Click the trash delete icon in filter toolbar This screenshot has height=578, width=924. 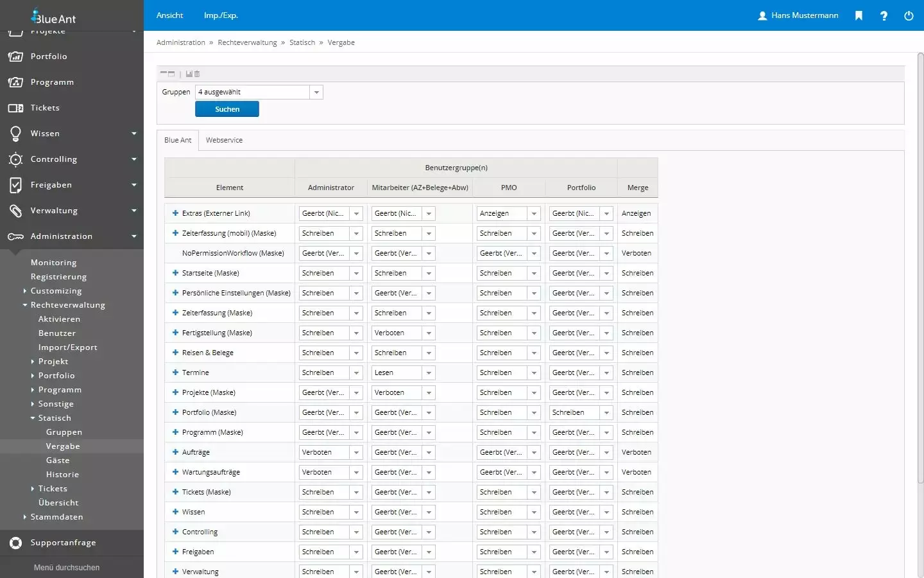pyautogui.click(x=197, y=74)
